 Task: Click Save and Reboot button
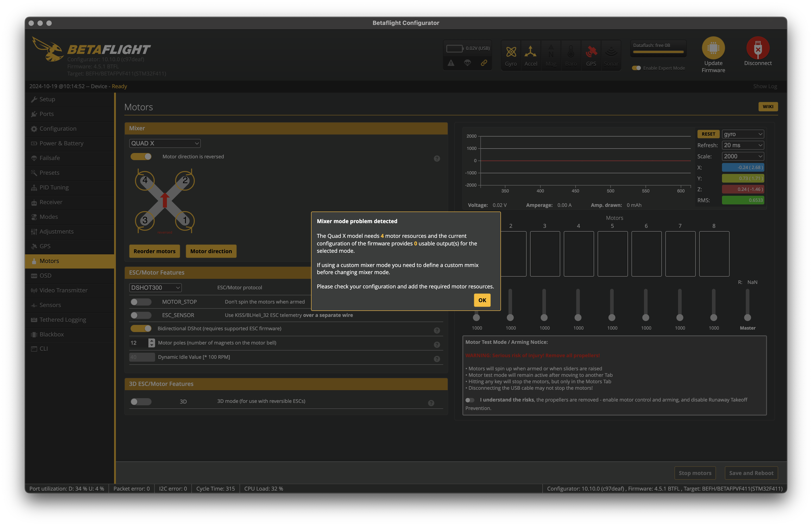751,473
